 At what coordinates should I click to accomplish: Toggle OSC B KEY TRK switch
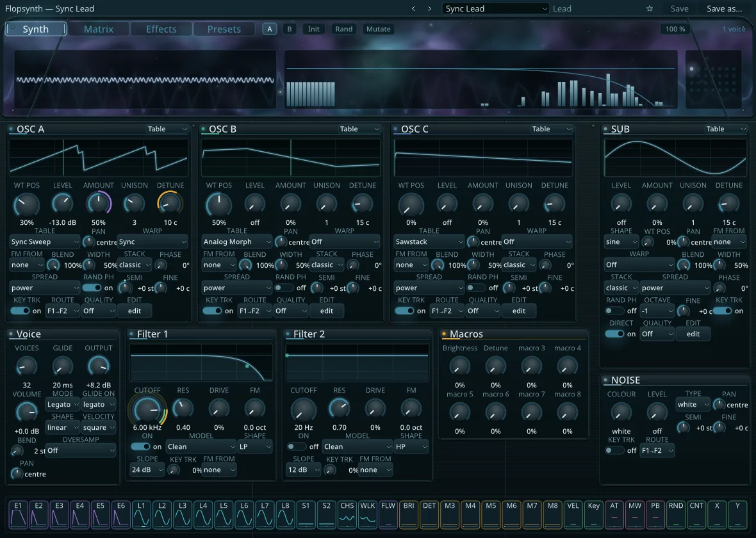click(x=212, y=311)
